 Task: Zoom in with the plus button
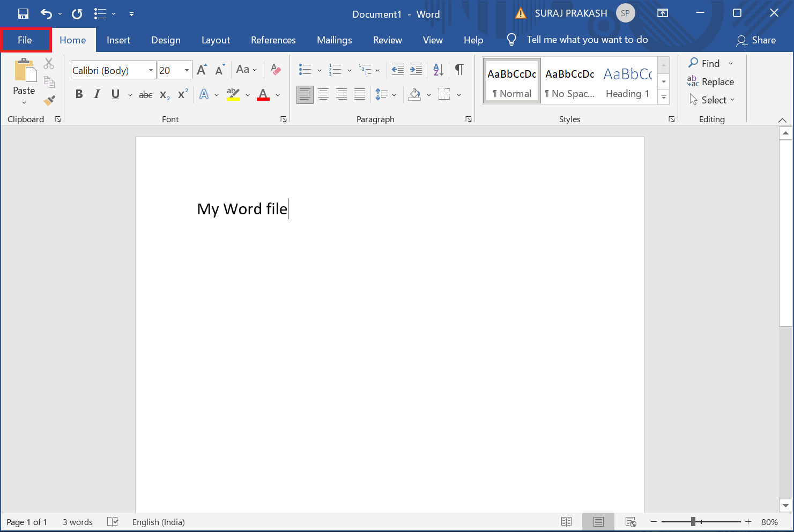748,522
